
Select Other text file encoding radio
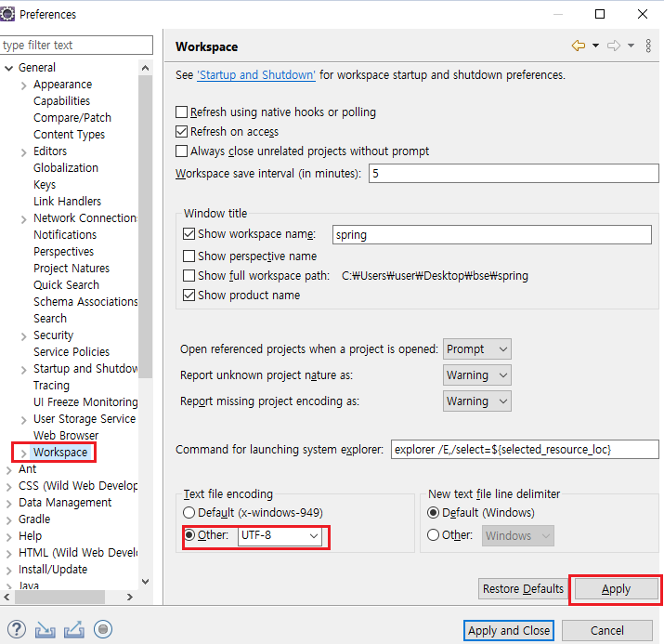tap(189, 535)
